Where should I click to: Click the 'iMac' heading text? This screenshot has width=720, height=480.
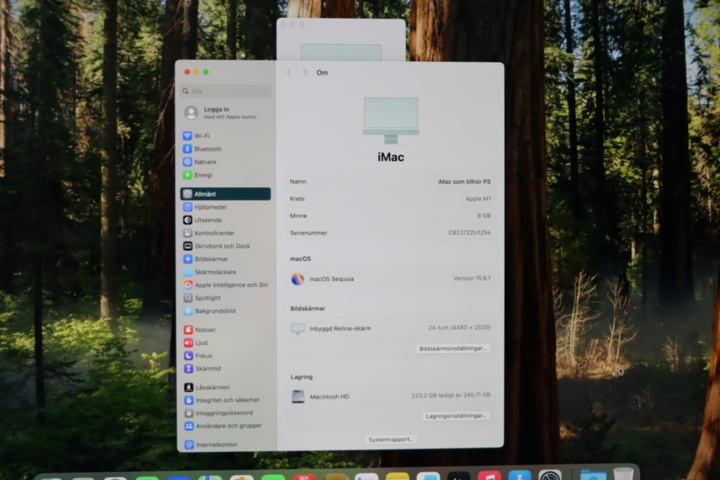391,157
